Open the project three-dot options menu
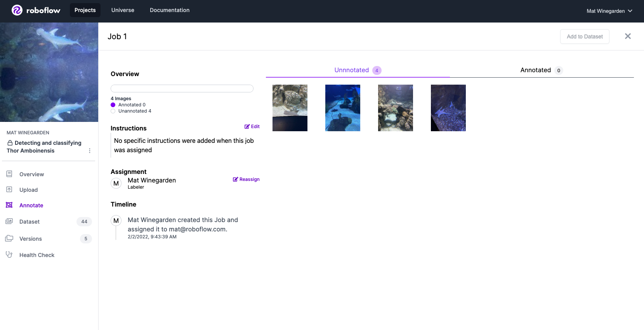 tap(90, 151)
